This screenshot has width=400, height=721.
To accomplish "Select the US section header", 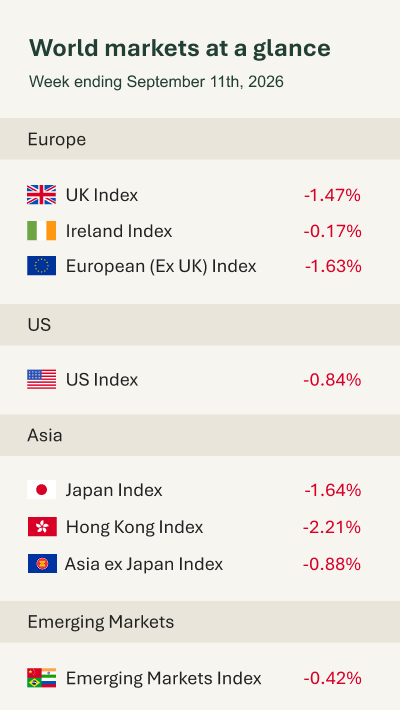I will 200,325.
